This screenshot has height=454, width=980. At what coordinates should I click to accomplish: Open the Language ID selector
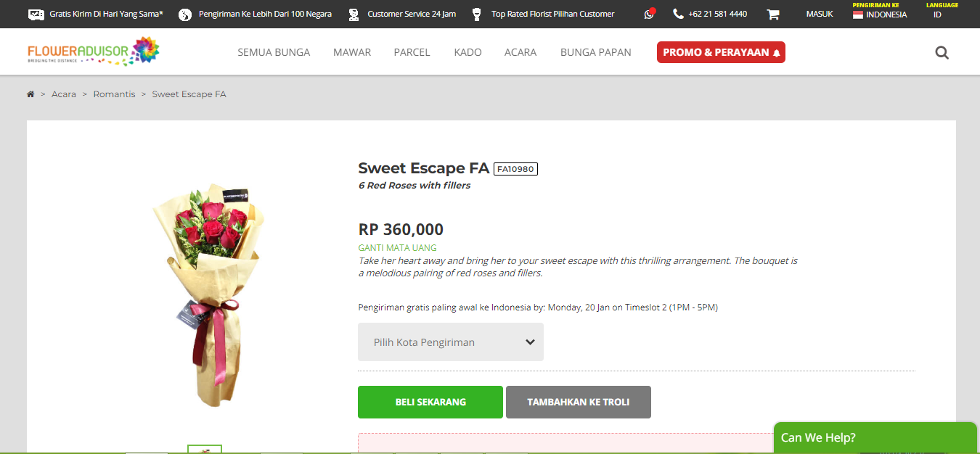pyautogui.click(x=937, y=15)
